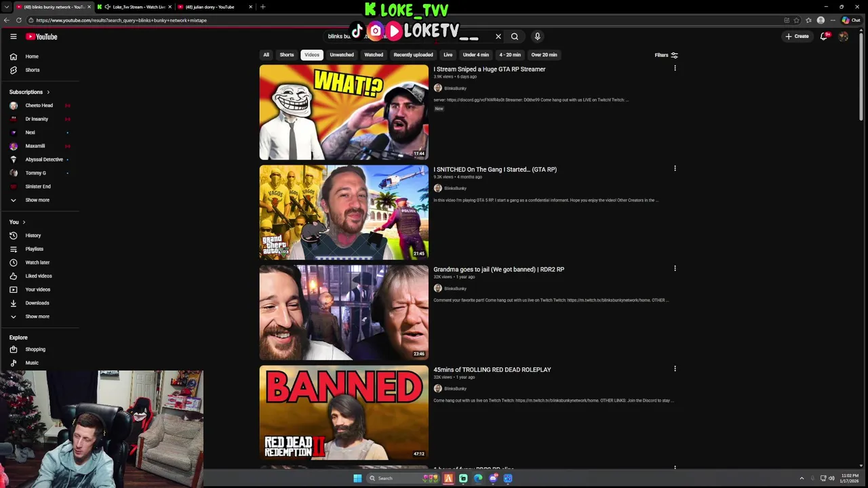Open I SNITCHED On The Gang video title
This screenshot has height=488, width=868.
point(495,169)
